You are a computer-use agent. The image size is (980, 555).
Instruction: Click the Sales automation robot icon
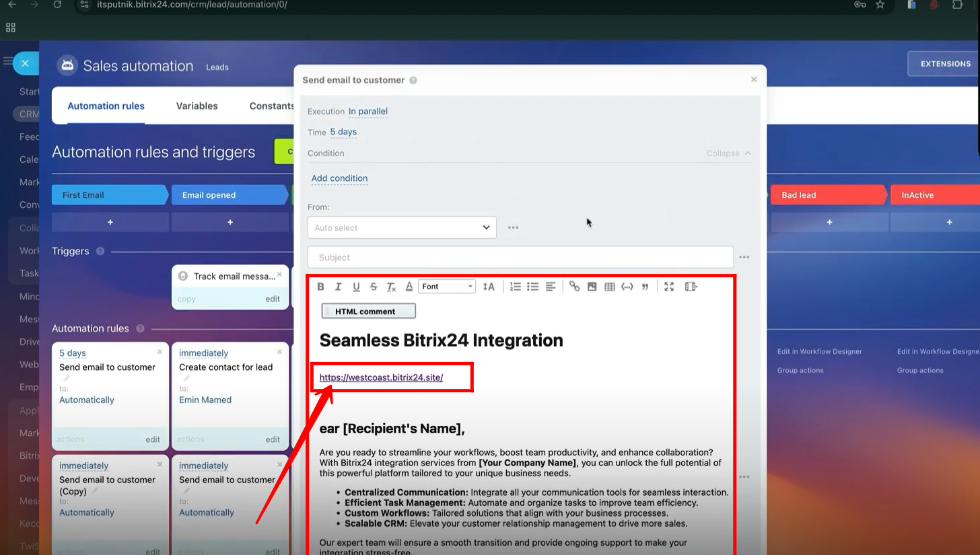pyautogui.click(x=67, y=65)
